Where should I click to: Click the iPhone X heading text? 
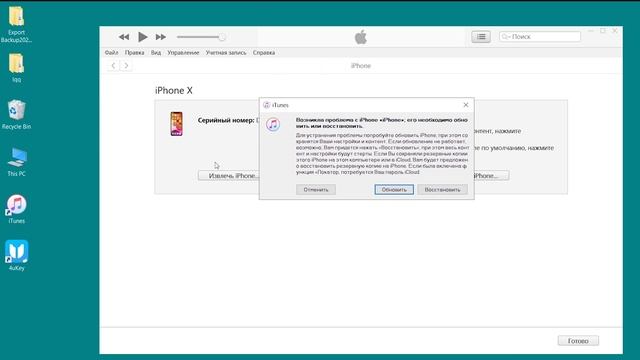click(x=174, y=91)
